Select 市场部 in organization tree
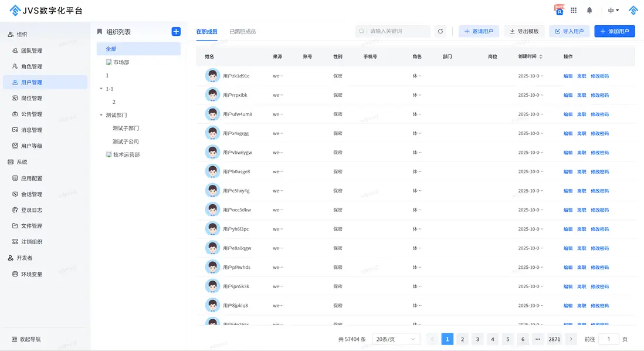 point(121,62)
